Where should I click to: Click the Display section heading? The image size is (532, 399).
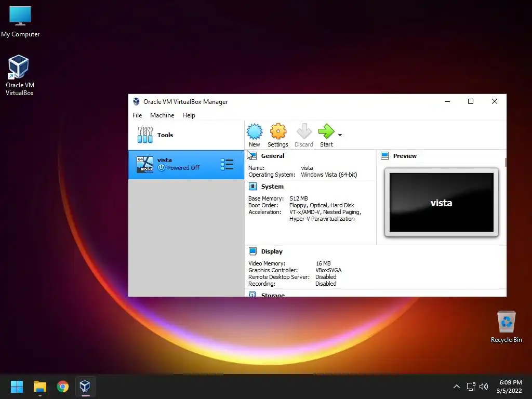click(x=272, y=251)
